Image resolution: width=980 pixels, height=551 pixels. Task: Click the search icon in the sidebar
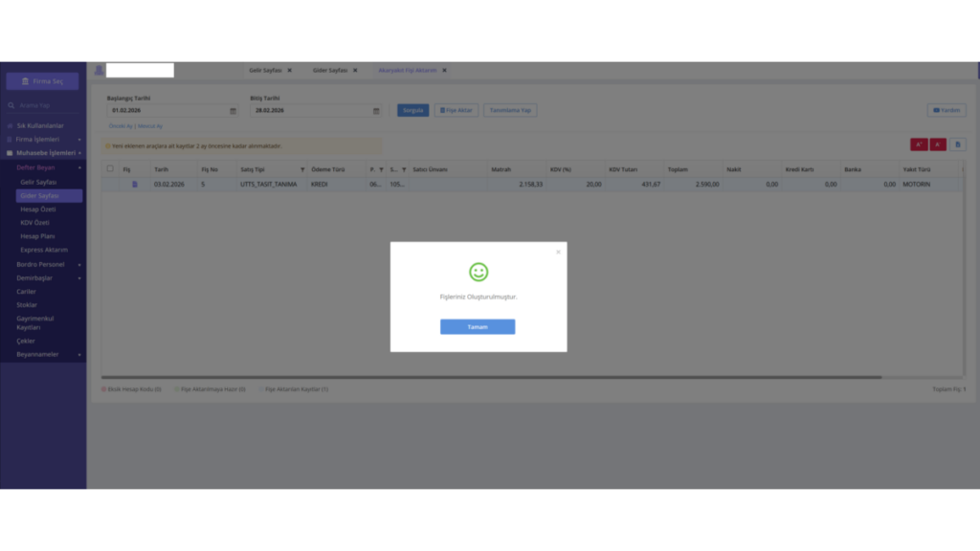(11, 105)
